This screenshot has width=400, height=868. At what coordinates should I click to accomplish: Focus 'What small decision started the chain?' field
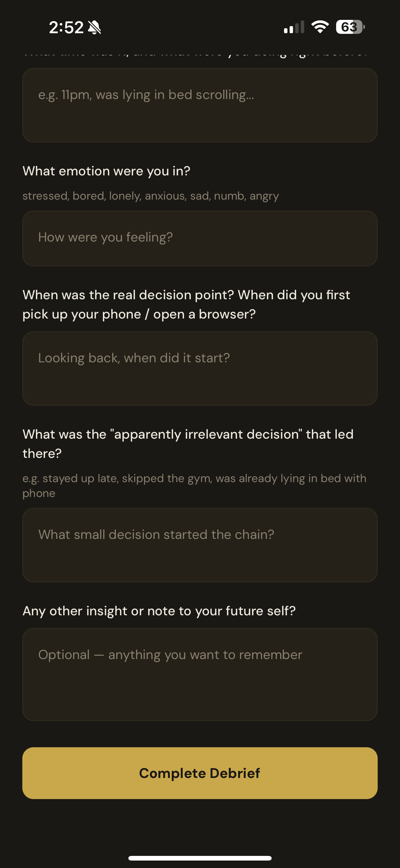point(200,545)
